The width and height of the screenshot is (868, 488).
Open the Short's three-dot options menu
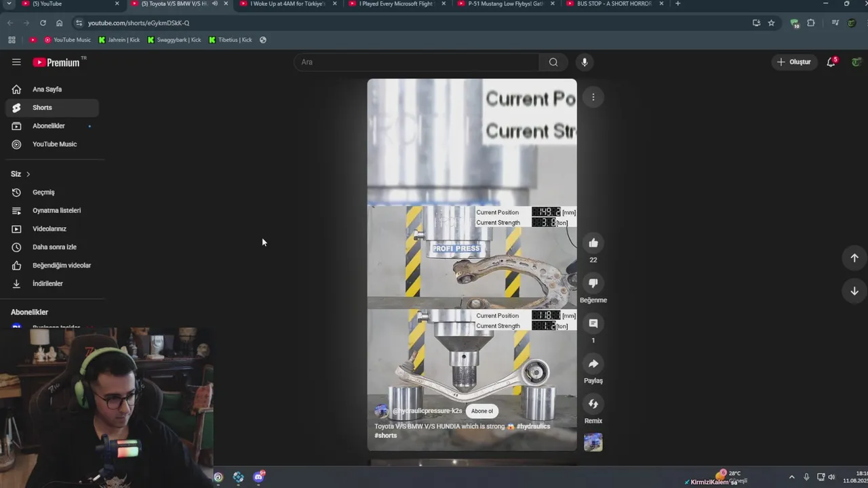point(593,97)
